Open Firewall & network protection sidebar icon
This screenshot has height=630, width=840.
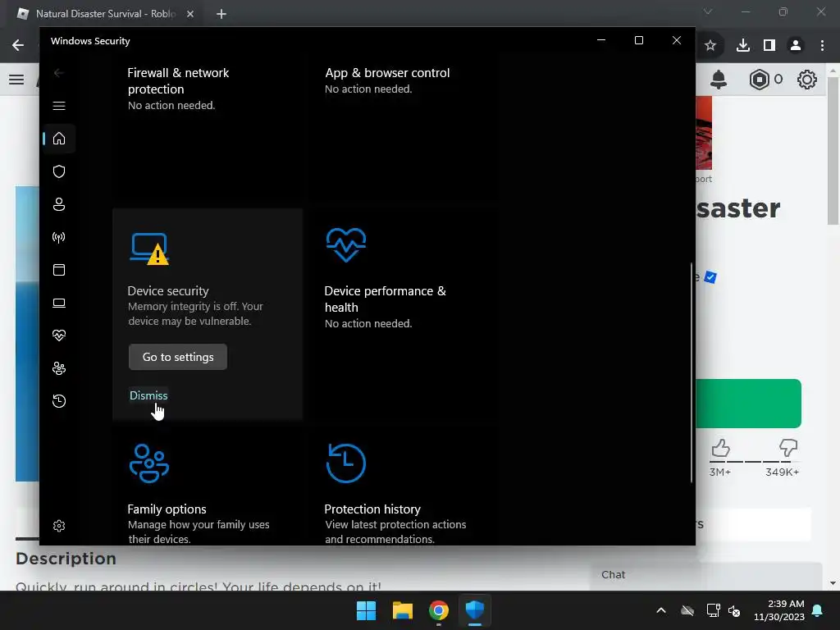pos(59,237)
